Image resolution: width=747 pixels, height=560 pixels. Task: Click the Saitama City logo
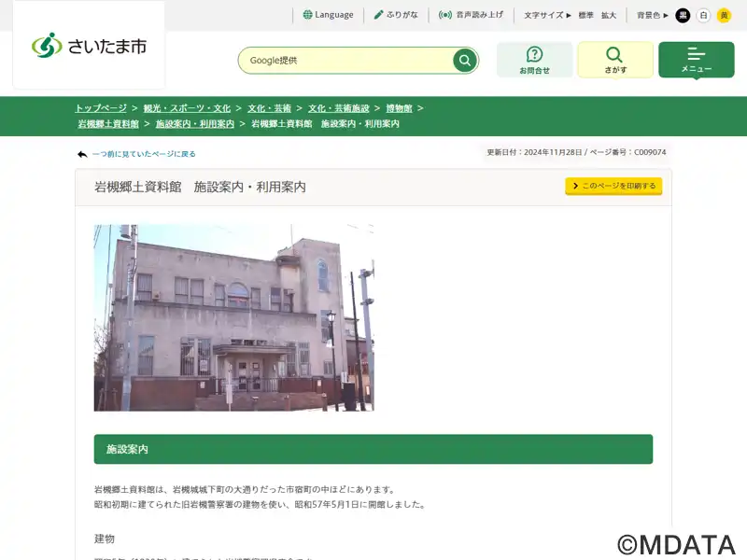89,46
